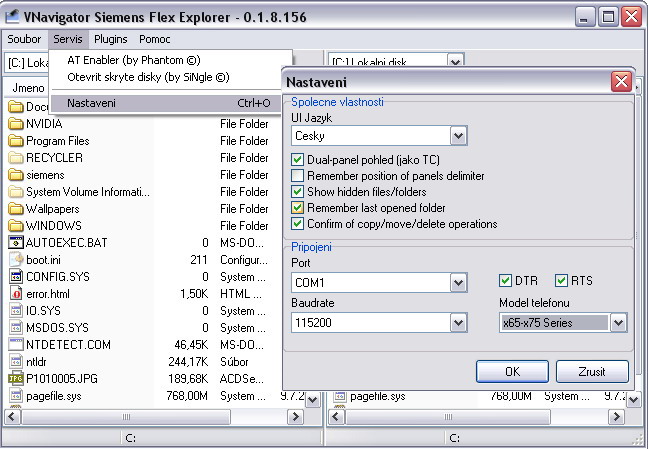
Task: Click the NTDETECT.COM file icon
Action: pos(16,344)
